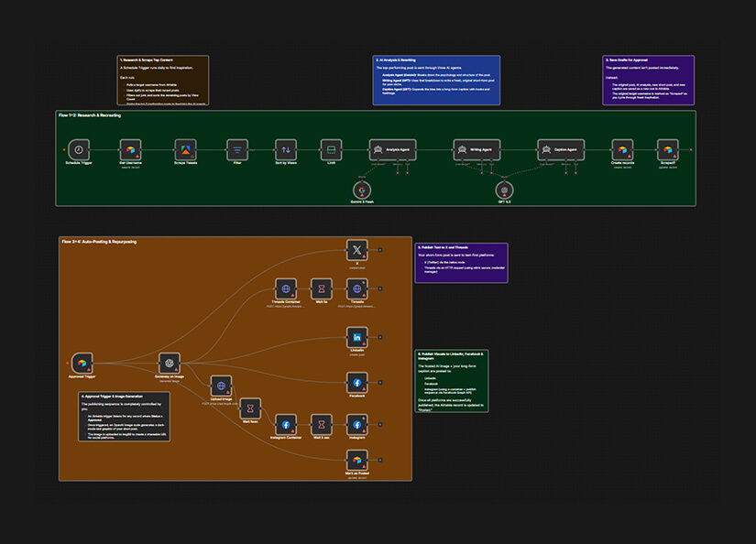756x544 pixels.
Task: Open the Gemini 3 Flash model node
Action: pyautogui.click(x=362, y=190)
